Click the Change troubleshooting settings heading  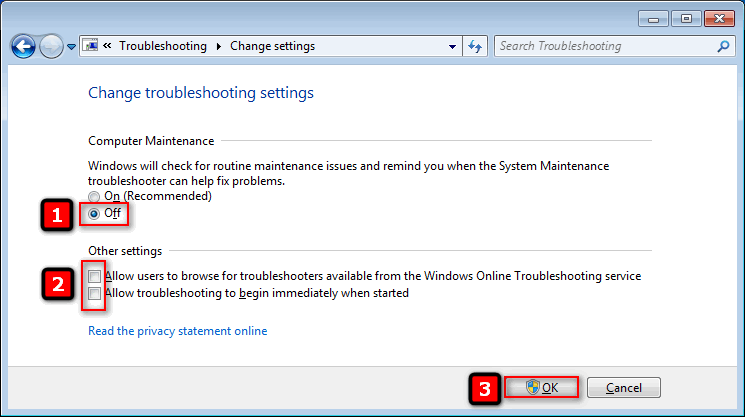coord(201,93)
